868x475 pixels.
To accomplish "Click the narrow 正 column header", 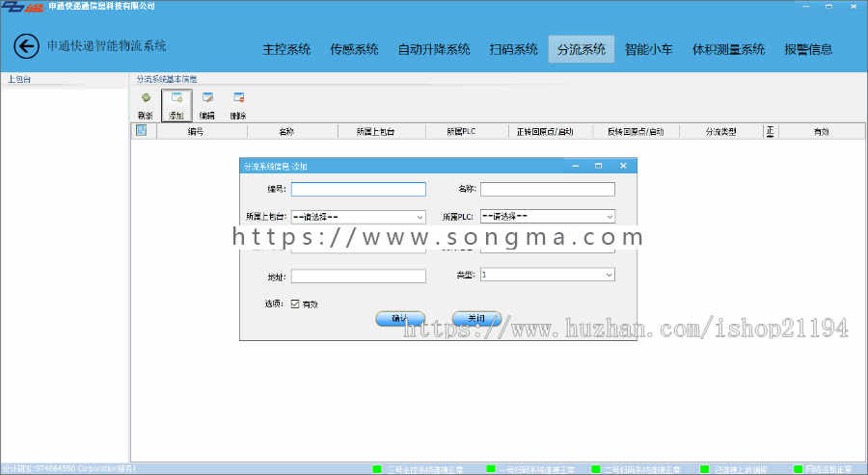I will [x=770, y=131].
